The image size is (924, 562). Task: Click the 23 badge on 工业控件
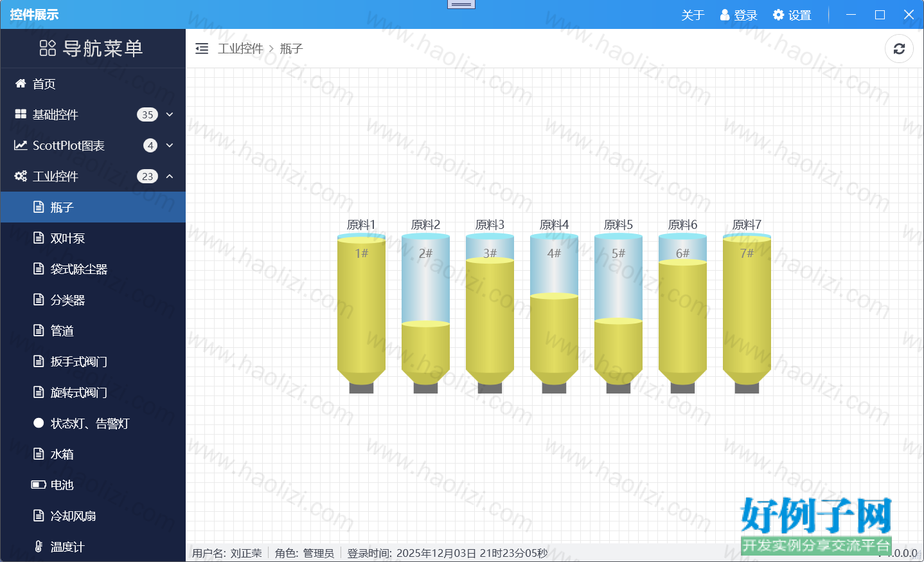point(147,176)
